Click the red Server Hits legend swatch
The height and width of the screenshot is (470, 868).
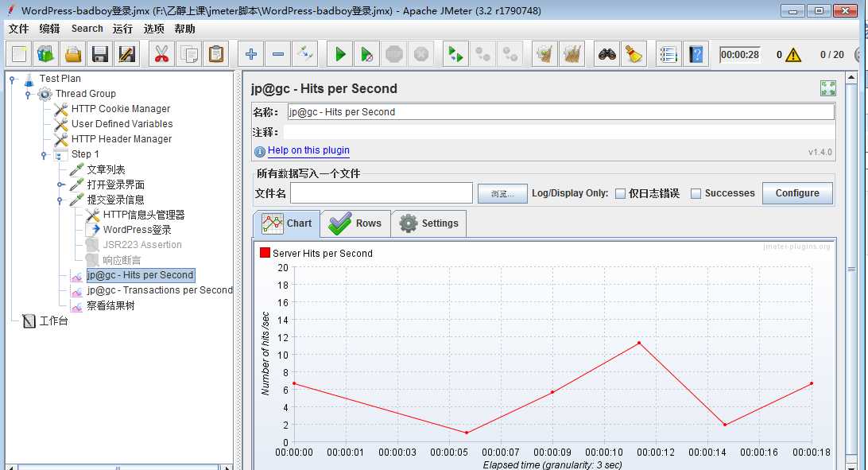(x=265, y=253)
